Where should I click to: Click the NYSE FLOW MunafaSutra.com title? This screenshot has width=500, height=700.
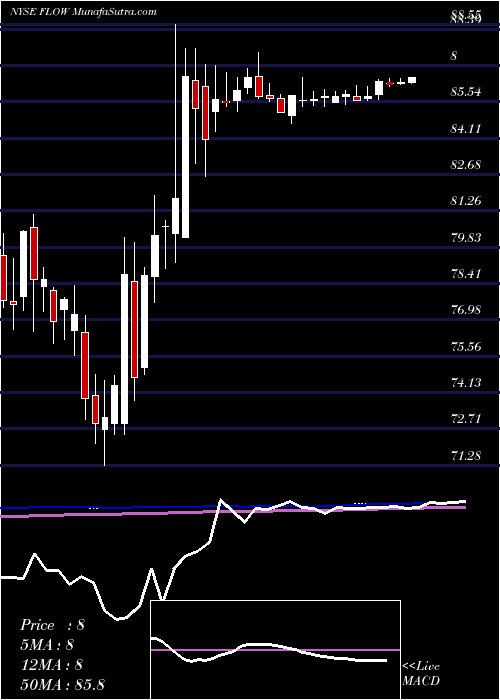tap(83, 12)
